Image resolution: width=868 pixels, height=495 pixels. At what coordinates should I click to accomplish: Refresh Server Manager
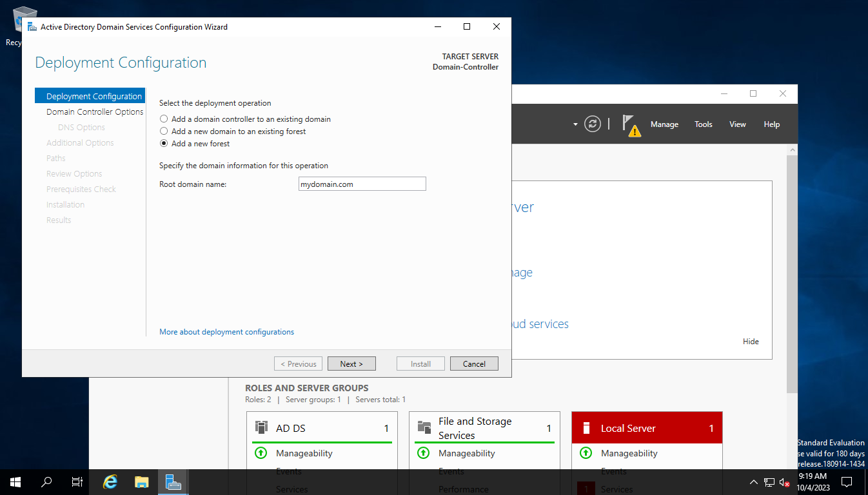[x=592, y=124]
